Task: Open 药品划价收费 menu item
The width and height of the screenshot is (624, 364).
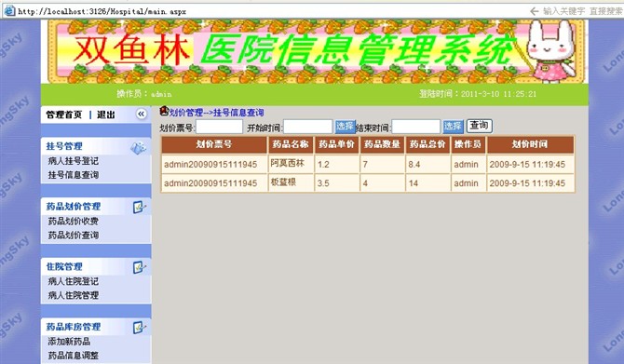Action: pyautogui.click(x=74, y=222)
